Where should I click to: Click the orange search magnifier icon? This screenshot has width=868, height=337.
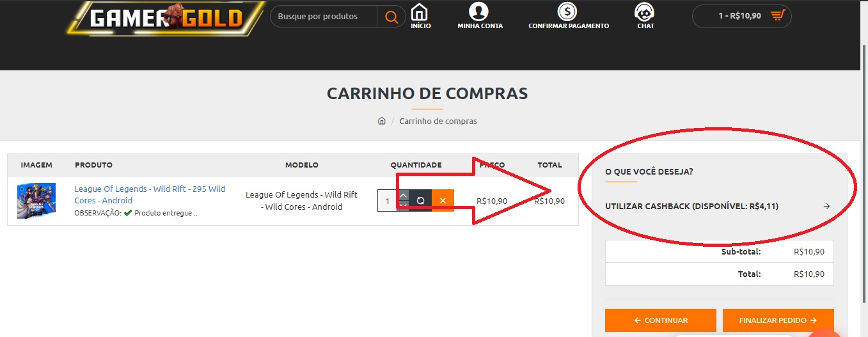tap(391, 16)
